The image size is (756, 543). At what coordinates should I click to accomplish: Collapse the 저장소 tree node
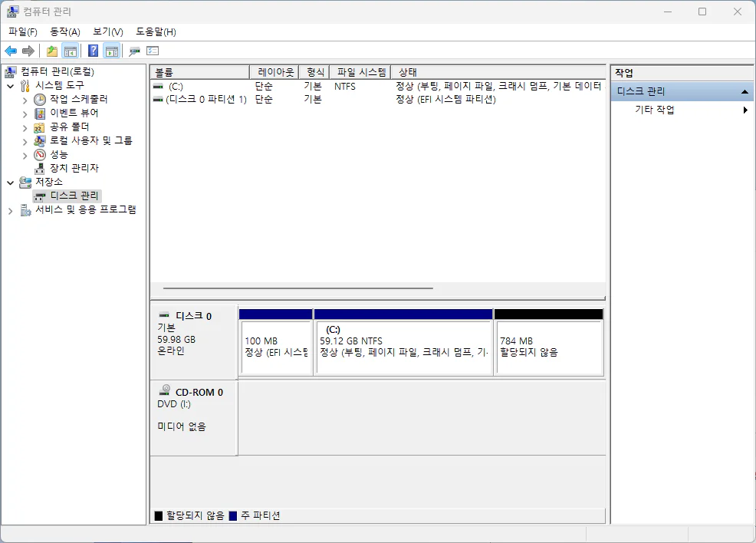10,183
